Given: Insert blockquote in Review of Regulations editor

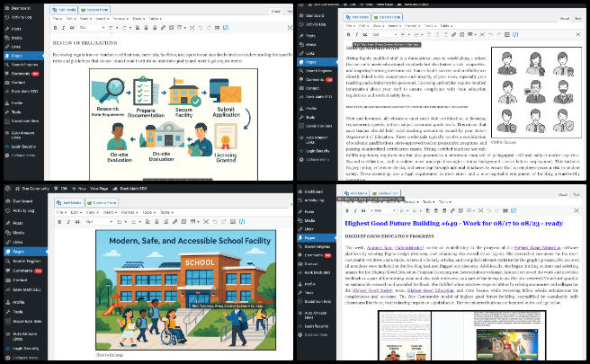Looking at the screenshot, I should tap(71, 28).
